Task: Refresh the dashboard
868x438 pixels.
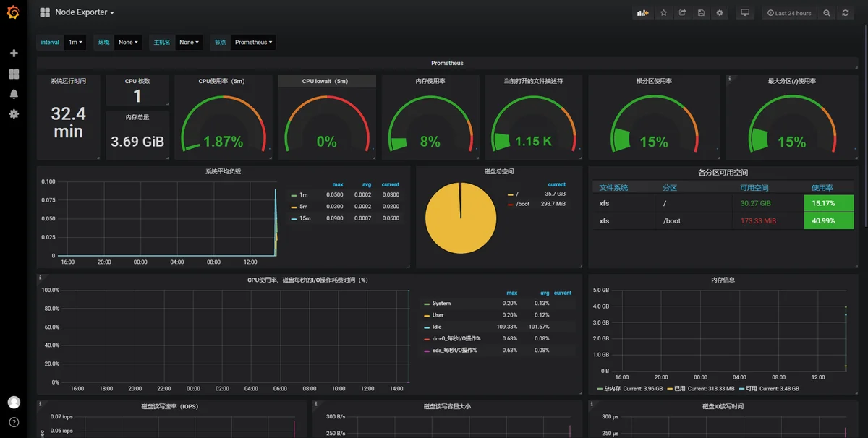Action: click(845, 13)
